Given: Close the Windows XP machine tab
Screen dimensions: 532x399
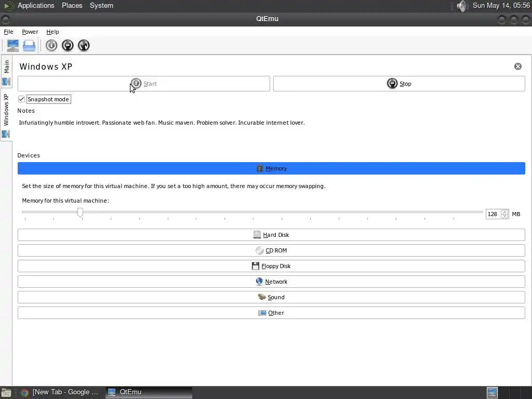Looking at the screenshot, I should (518, 66).
